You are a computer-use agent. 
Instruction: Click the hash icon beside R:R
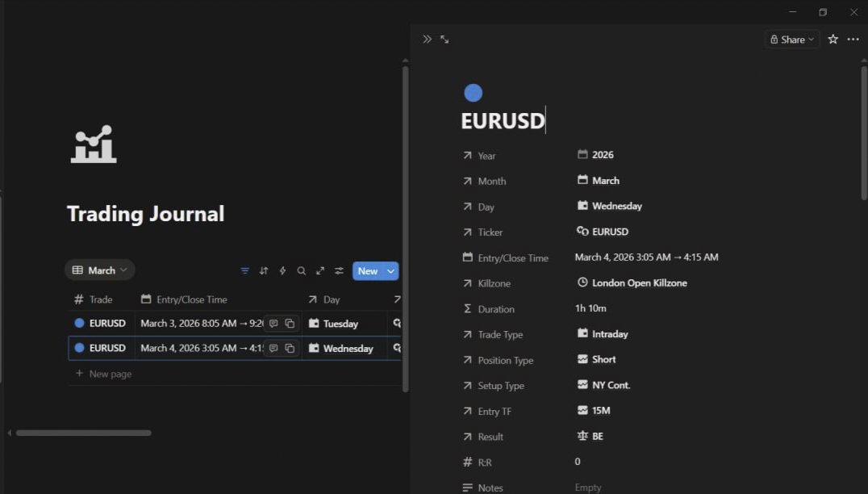(468, 462)
